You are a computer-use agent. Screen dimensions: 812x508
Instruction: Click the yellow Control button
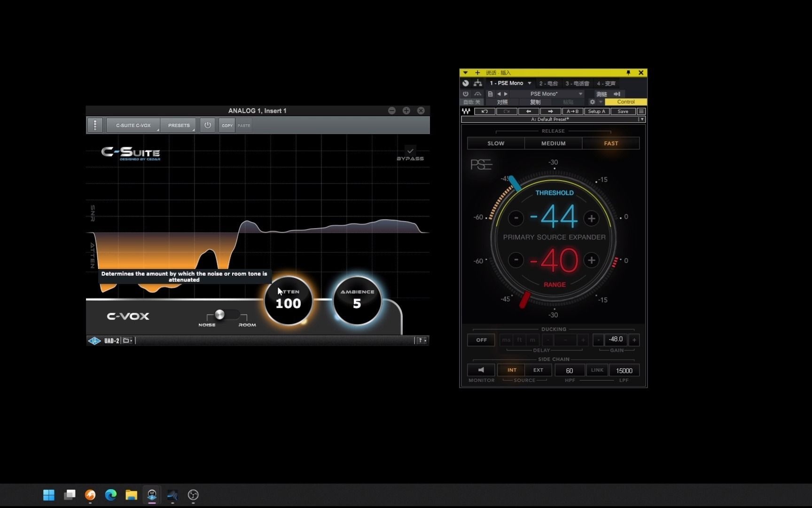coord(625,102)
